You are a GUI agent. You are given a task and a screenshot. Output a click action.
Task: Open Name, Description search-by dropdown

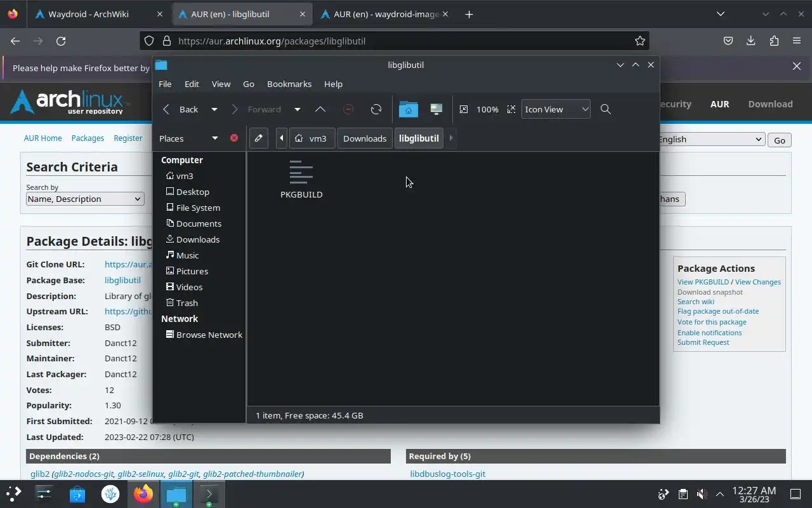[x=84, y=199]
